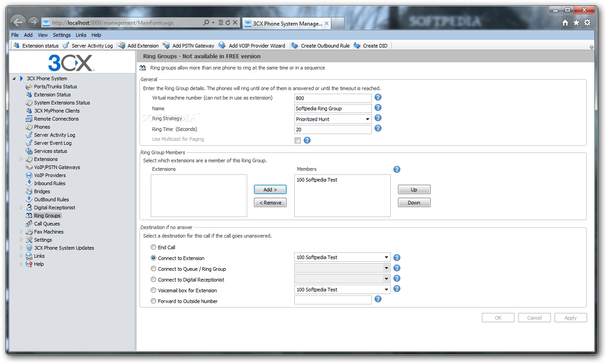This screenshot has height=364, width=607.
Task: Click help icon for Ring Time
Action: pyautogui.click(x=378, y=128)
